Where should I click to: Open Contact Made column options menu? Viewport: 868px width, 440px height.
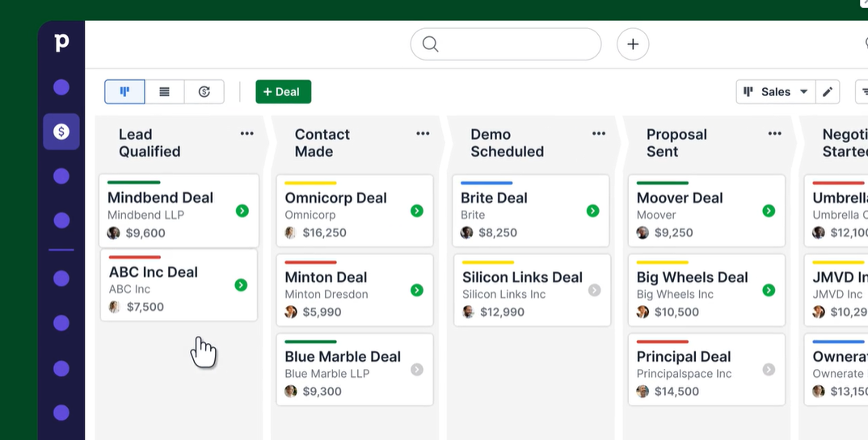pos(423,133)
